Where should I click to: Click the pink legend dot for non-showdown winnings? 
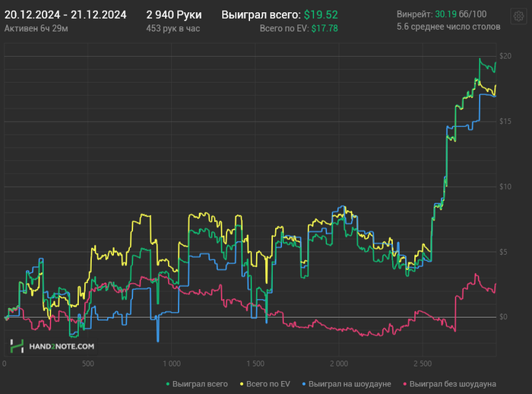(405, 384)
